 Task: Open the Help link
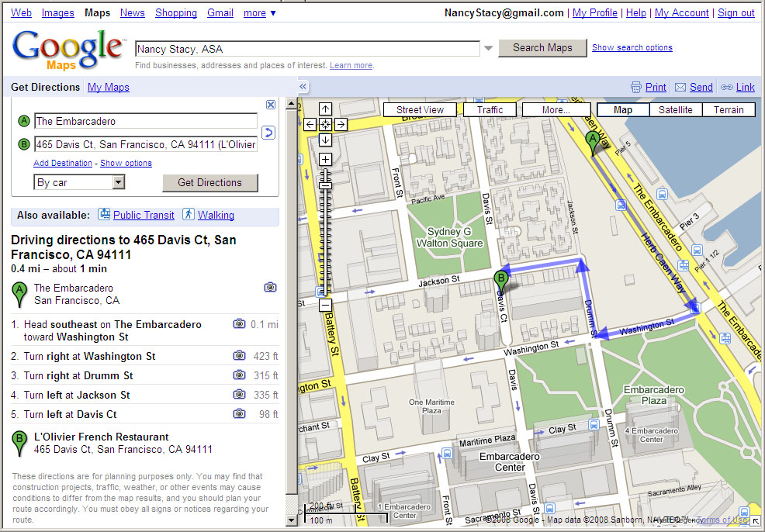[x=636, y=13]
